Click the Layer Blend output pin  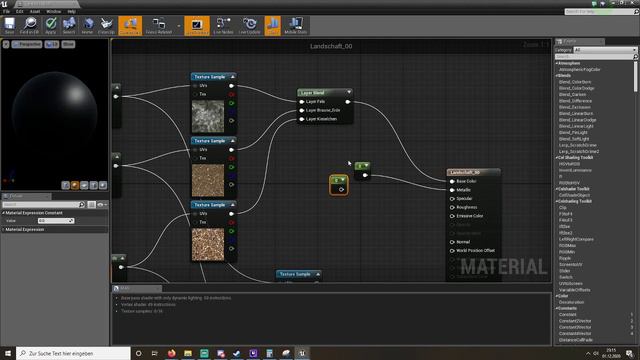(348, 102)
